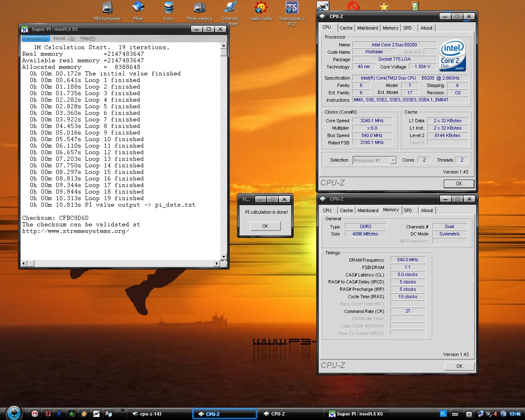Click the taskbar clock showing 12:46

coord(515,414)
